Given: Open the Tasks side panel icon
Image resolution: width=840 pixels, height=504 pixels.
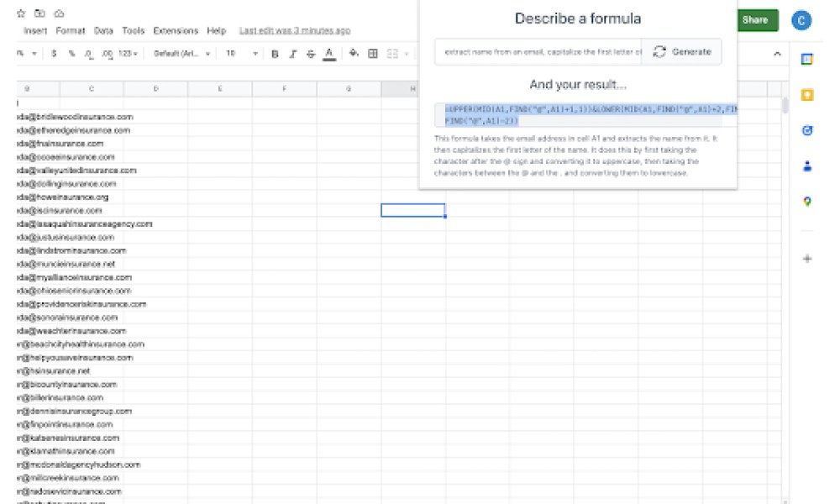Looking at the screenshot, I should pyautogui.click(x=806, y=130).
